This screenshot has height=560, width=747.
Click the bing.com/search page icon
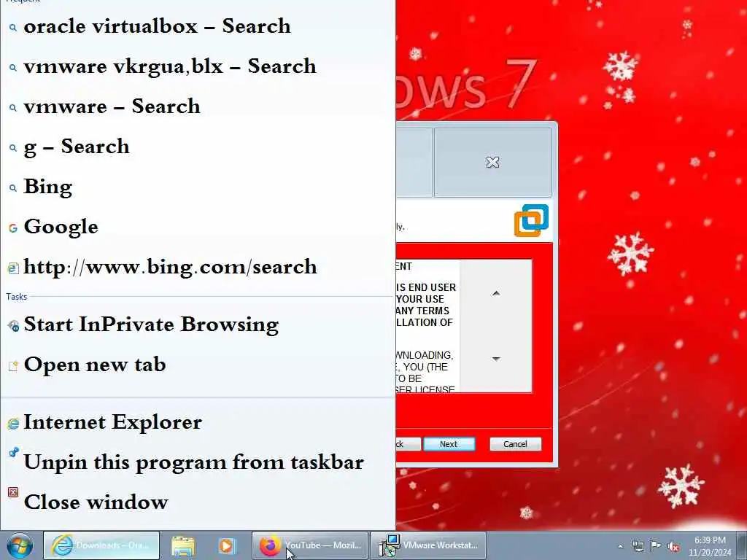click(13, 268)
